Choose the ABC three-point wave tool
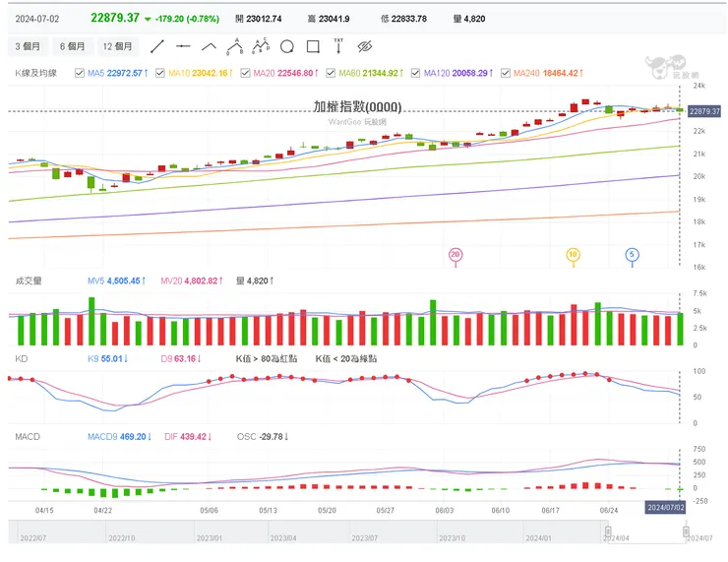 point(235,46)
